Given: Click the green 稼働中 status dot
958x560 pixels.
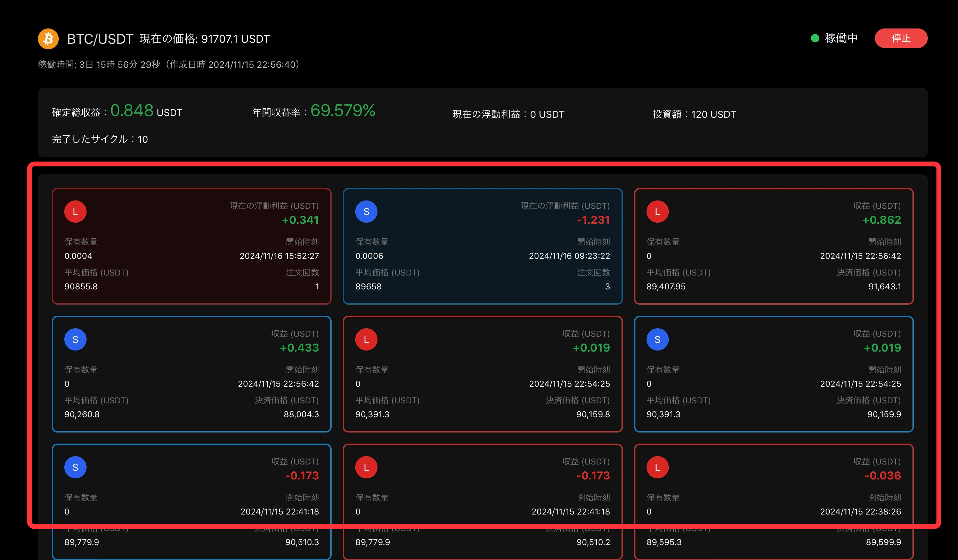Looking at the screenshot, I should click(x=815, y=38).
